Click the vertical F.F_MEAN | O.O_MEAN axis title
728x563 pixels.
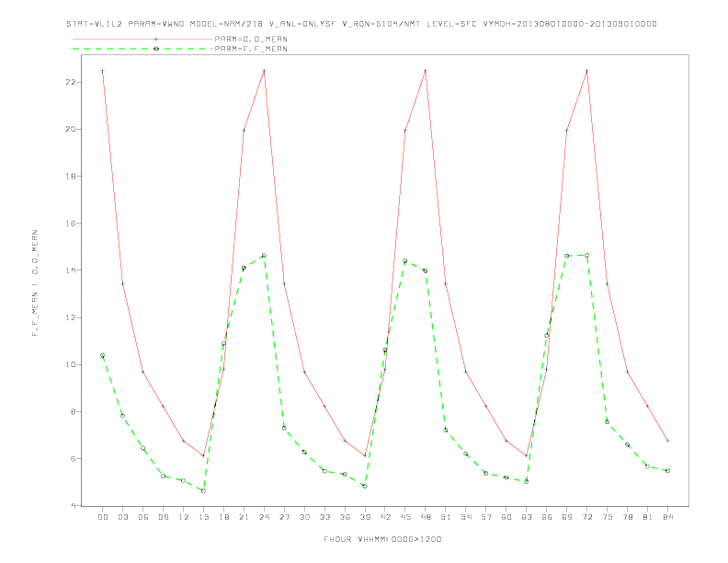(x=35, y=283)
